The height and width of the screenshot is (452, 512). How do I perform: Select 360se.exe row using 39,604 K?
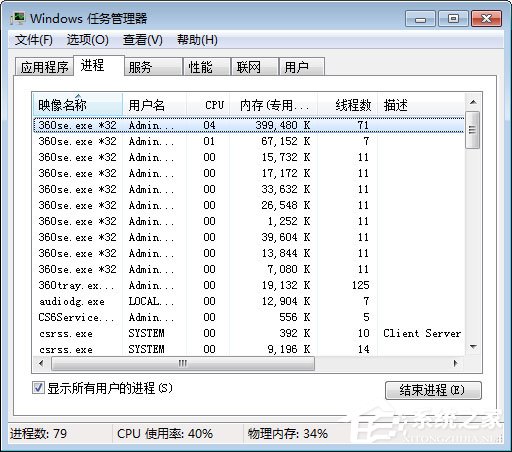click(x=248, y=237)
